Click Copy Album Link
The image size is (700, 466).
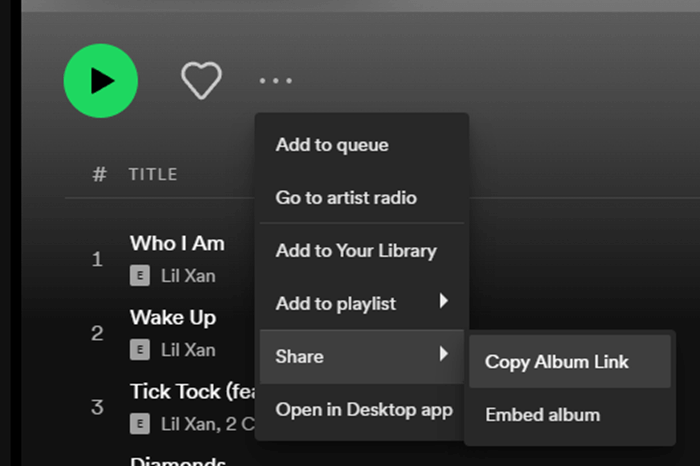pyautogui.click(x=557, y=362)
